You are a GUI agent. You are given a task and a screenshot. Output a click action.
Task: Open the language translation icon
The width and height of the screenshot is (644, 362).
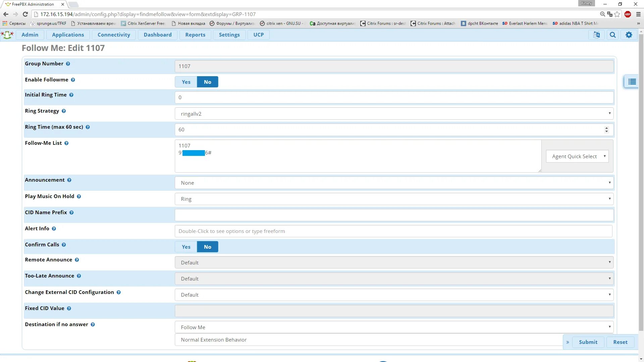pos(596,35)
